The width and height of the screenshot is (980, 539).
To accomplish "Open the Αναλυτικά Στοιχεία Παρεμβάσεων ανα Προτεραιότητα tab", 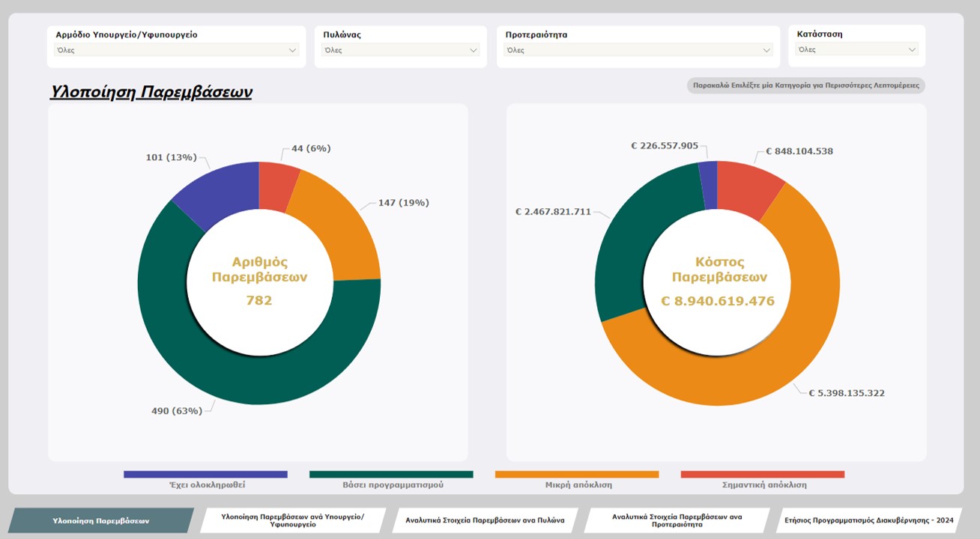I will (677, 520).
